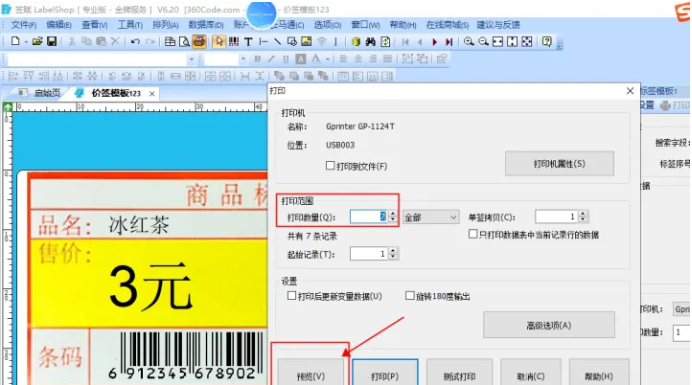This screenshot has width=692, height=385.
Task: Open the toolbar help question icon
Action: pyautogui.click(x=547, y=42)
